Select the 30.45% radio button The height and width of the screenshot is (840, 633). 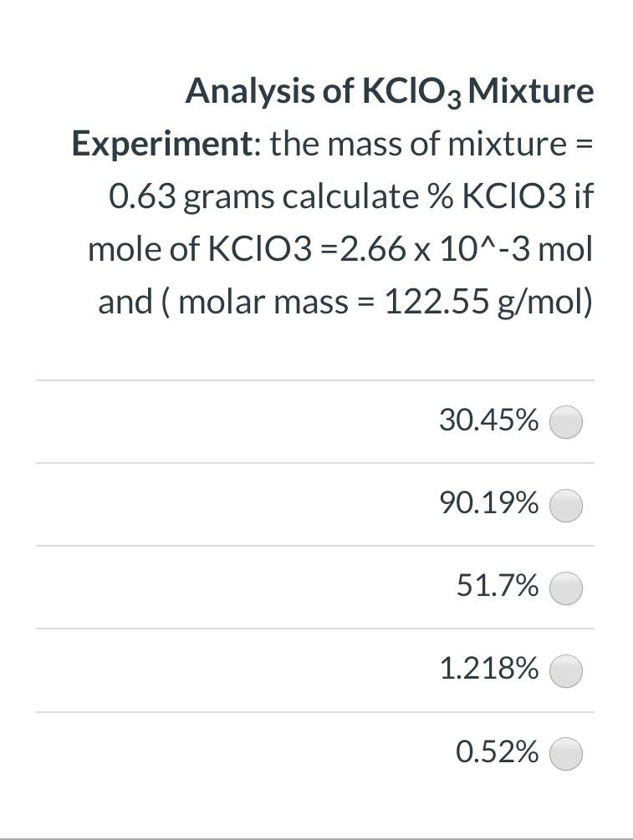[x=565, y=422]
